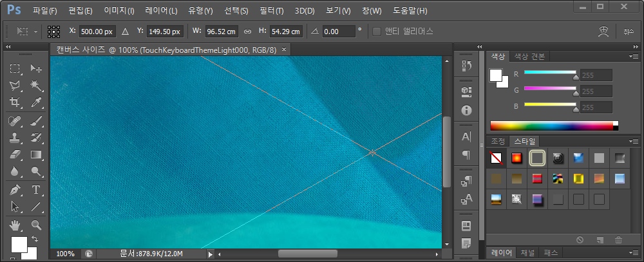This screenshot has height=262, width=644.
Task: Select the Line tool
Action: (x=36, y=207)
